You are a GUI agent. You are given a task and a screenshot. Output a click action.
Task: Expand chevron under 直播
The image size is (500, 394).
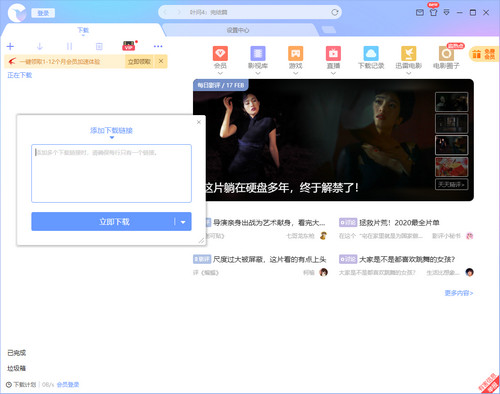point(333,73)
